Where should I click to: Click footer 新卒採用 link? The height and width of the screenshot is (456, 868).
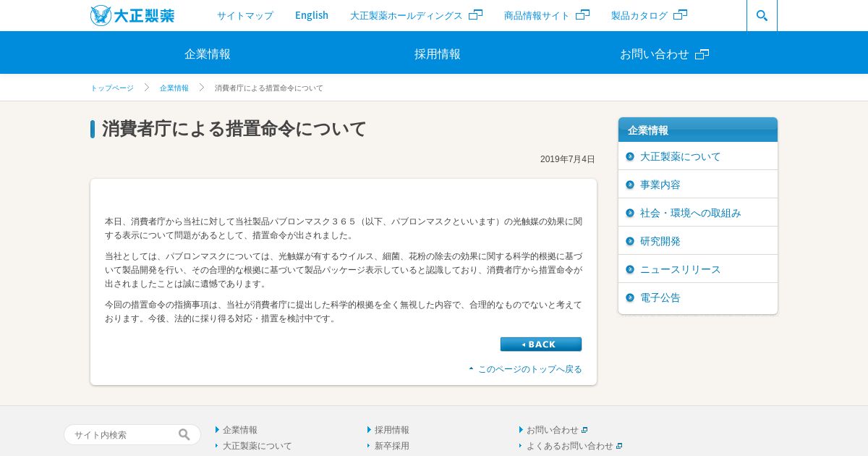392,446
